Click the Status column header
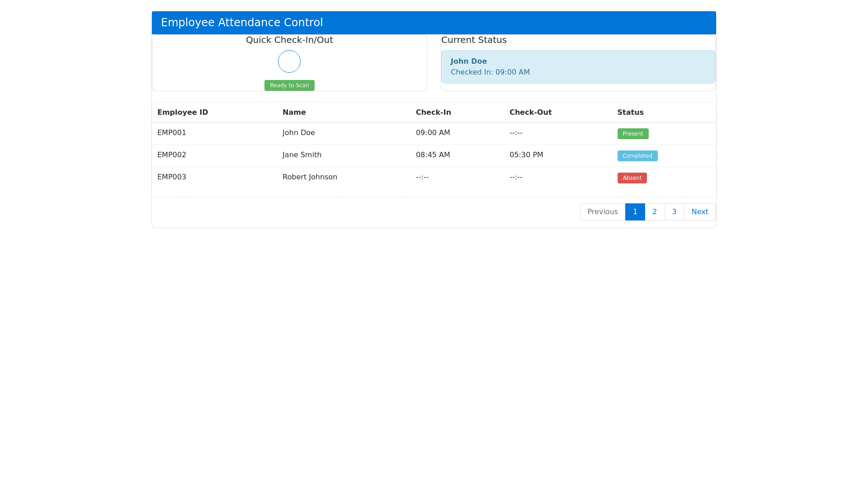Viewport: 868px width, 488px height. coord(630,113)
